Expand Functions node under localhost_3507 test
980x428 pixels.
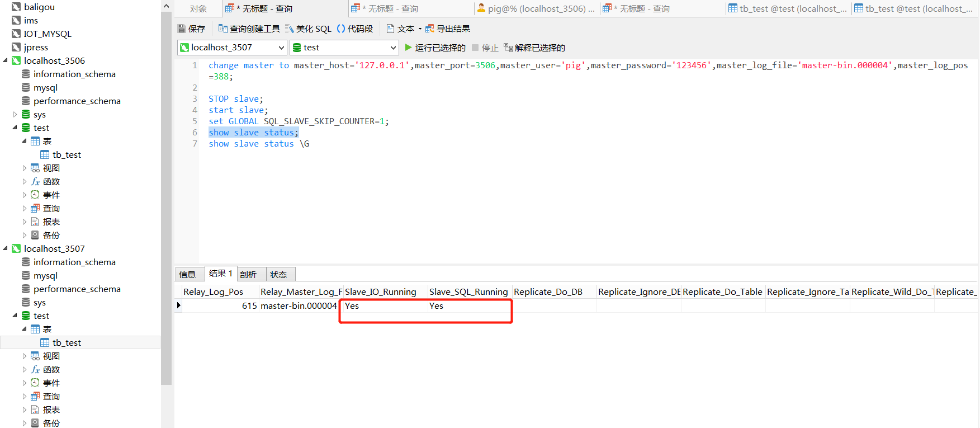coord(25,369)
